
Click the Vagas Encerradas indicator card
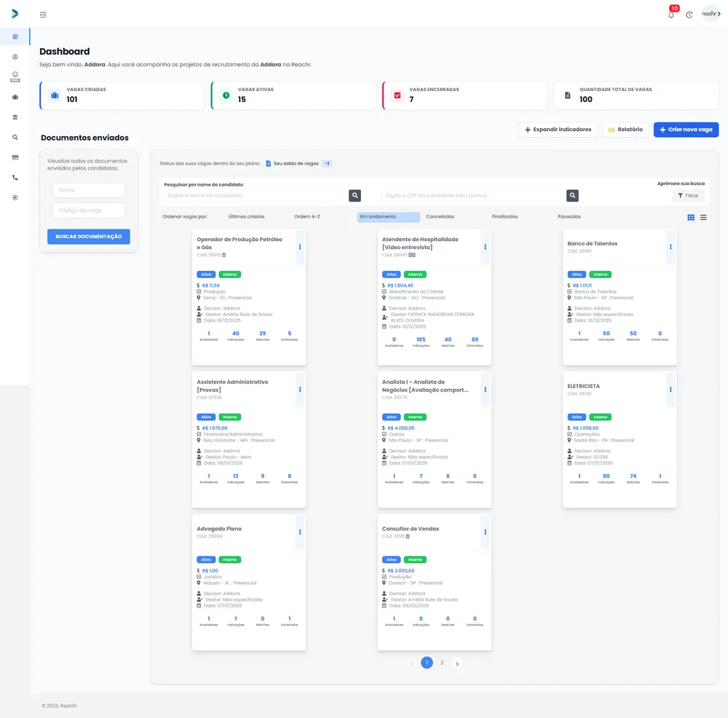[464, 95]
